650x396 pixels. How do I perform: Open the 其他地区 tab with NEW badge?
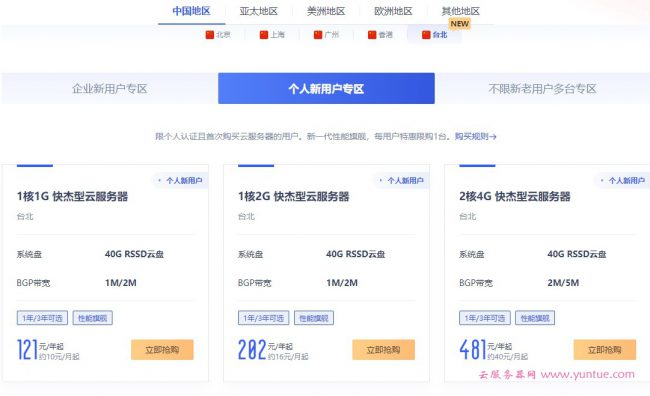coord(461,11)
